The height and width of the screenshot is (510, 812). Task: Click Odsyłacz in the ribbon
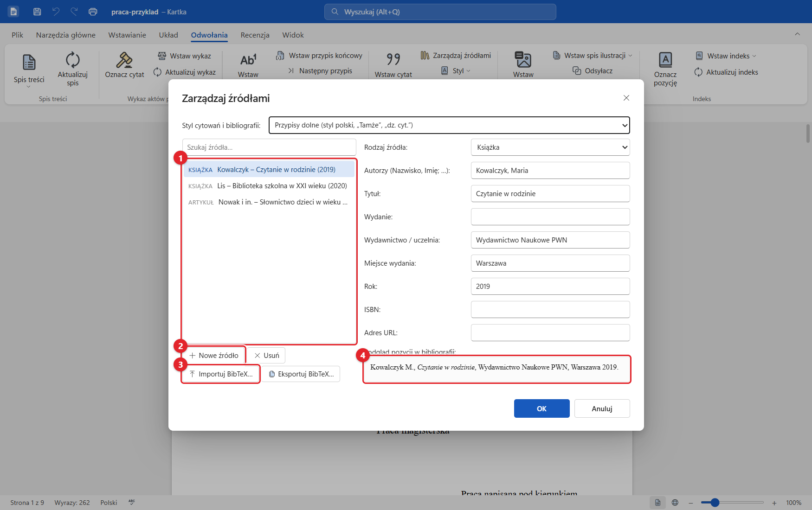593,71
